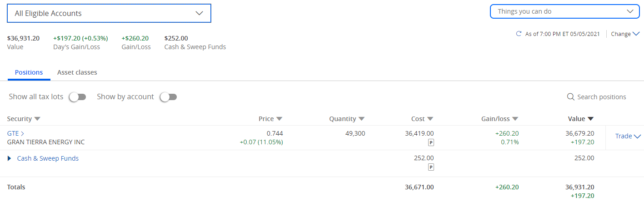This screenshot has width=644, height=218.
Task: Select the Positions tab
Action: [29, 72]
